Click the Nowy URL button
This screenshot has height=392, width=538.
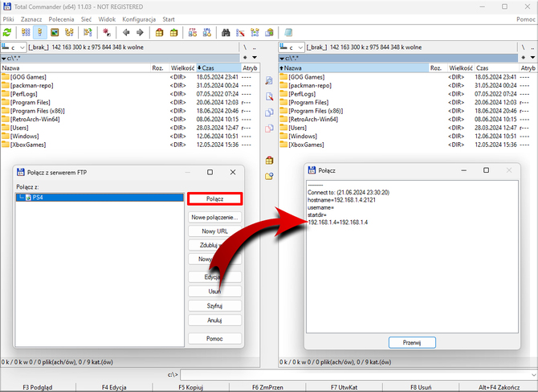[214, 231]
